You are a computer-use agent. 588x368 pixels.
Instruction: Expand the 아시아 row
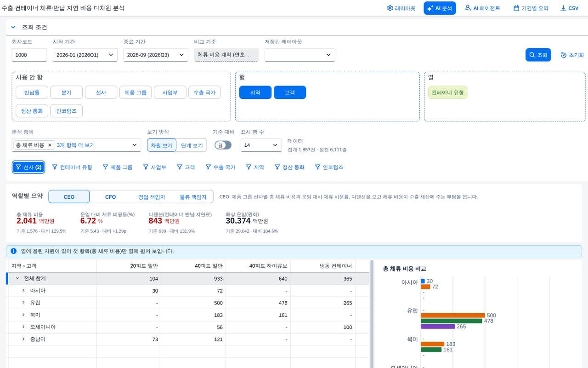tap(23, 291)
